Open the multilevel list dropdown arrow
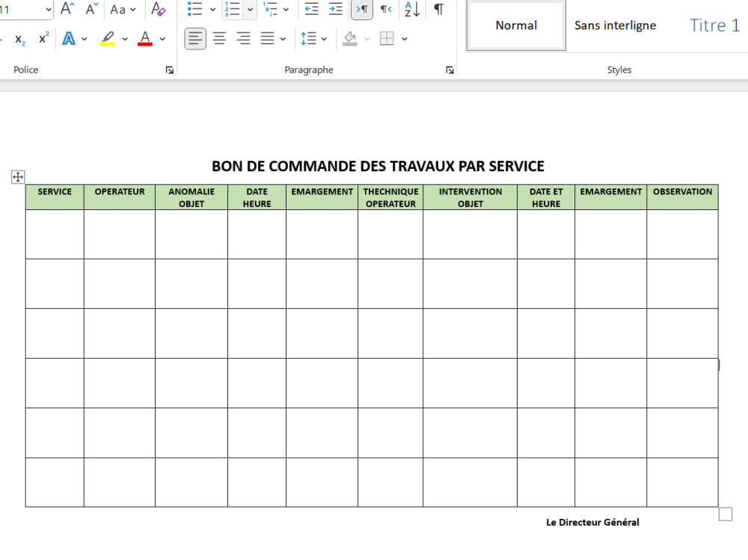Viewport: 748px width, 560px height. (x=286, y=9)
